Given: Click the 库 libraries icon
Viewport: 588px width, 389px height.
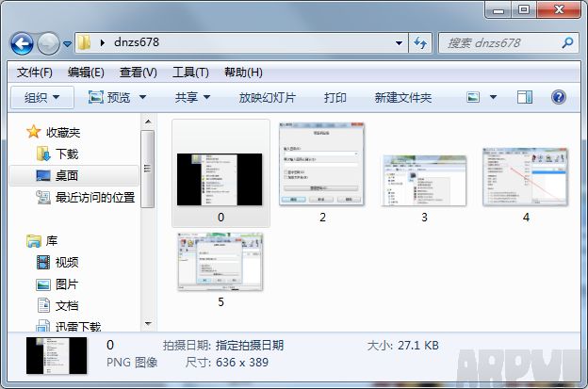Looking at the screenshot, I should (34, 241).
